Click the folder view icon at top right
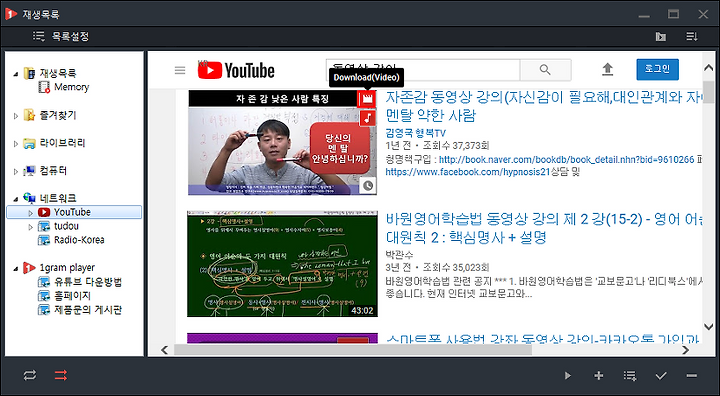This screenshot has width=720, height=396. coord(661,37)
